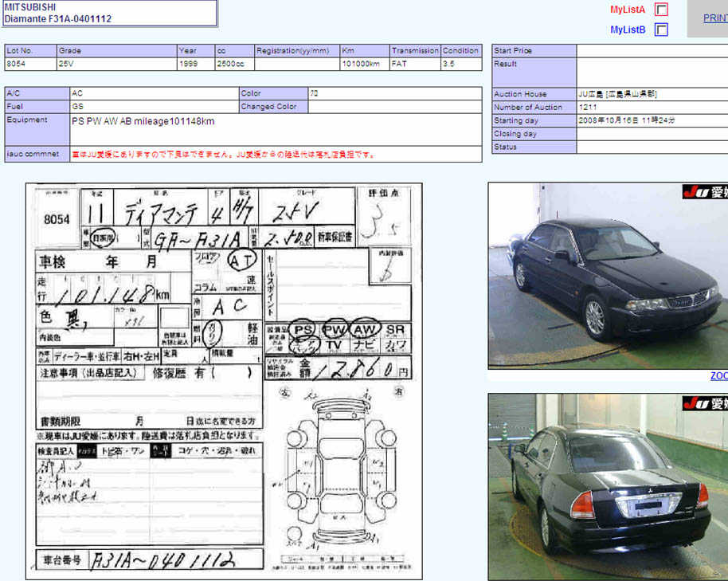Click the Status header cell
This screenshot has height=581, width=728.
(534, 147)
